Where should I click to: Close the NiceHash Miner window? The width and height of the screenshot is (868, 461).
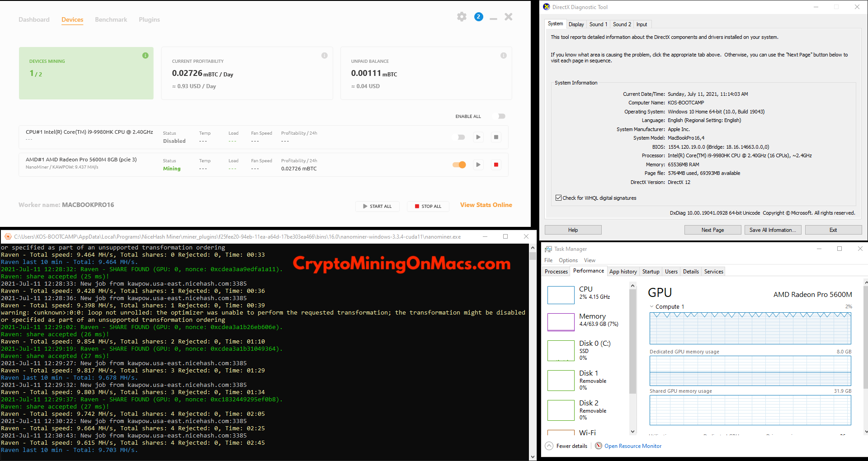[509, 17]
